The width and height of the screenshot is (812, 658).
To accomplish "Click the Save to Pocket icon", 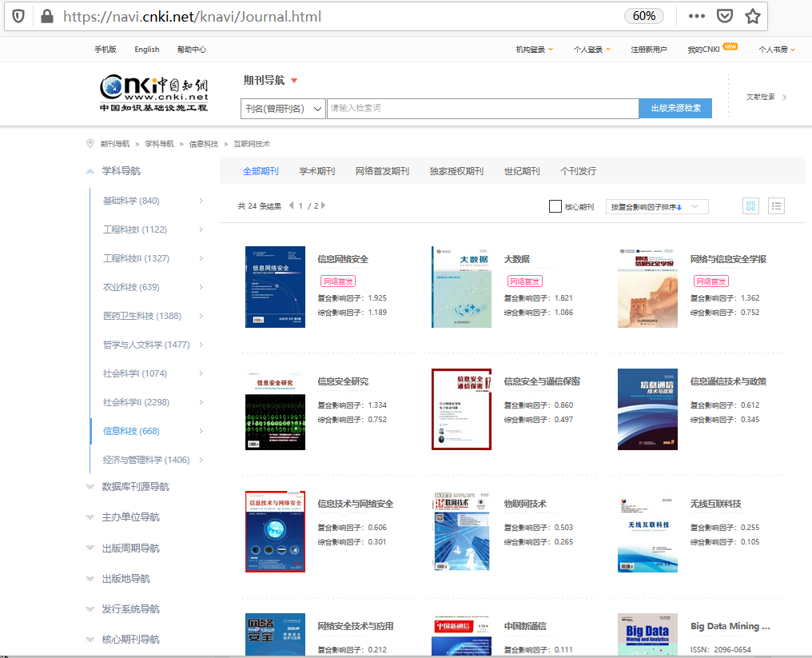I will coord(724,16).
